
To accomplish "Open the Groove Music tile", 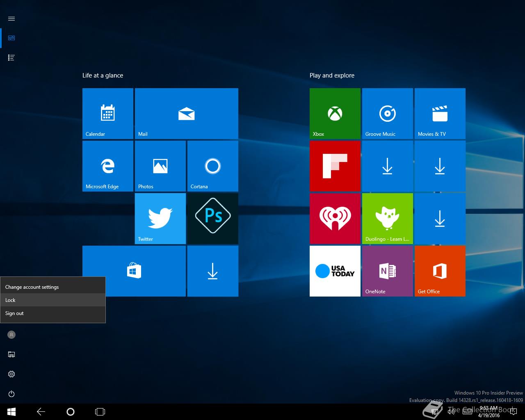I will 388,114.
